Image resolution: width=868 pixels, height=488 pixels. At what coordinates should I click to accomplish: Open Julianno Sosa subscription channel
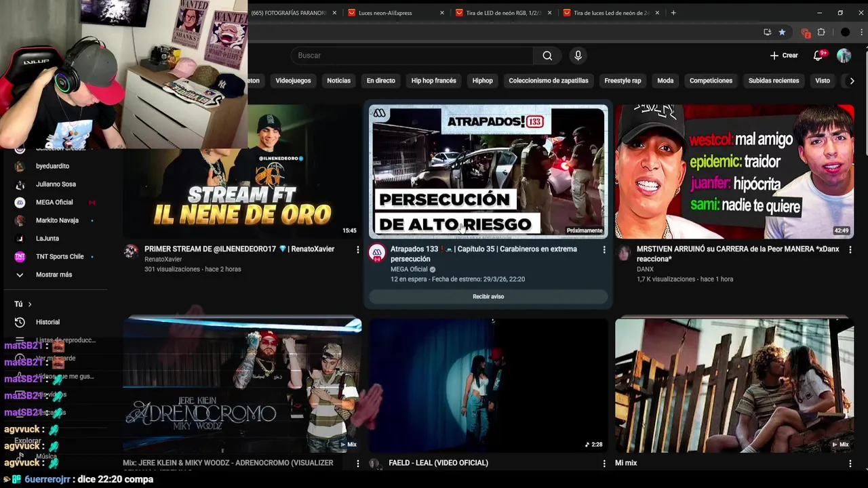(x=57, y=184)
